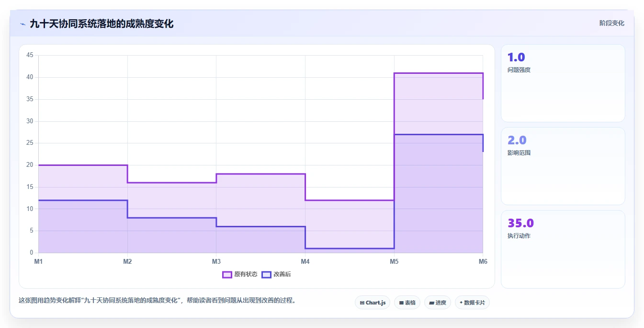Click the description text below the chart
644x328 pixels.
157,301
